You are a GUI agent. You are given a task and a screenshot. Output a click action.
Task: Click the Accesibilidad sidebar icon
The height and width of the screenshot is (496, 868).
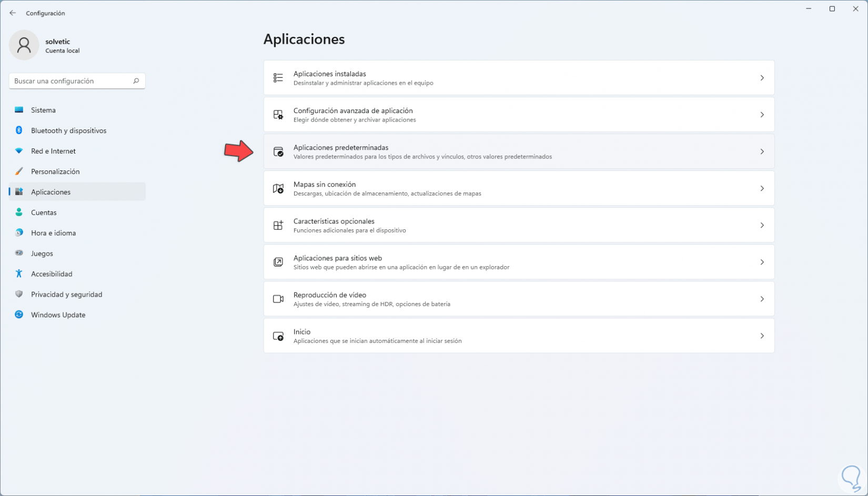(x=19, y=274)
